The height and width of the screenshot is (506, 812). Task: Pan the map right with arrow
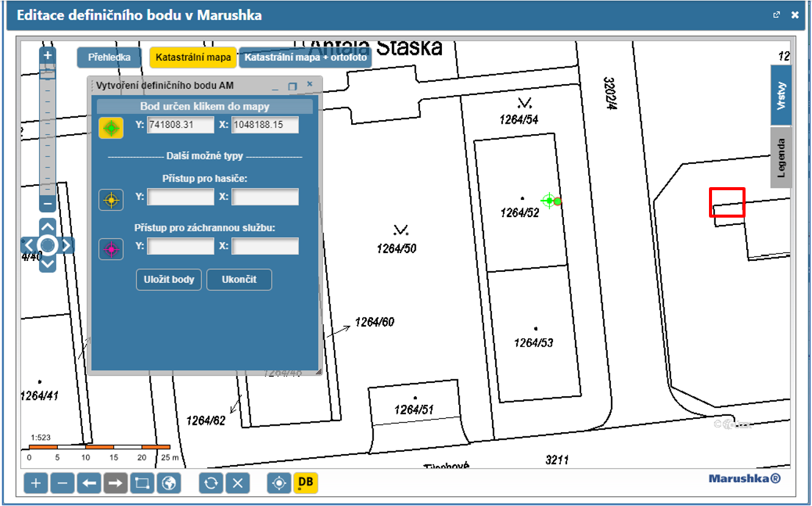click(x=67, y=245)
